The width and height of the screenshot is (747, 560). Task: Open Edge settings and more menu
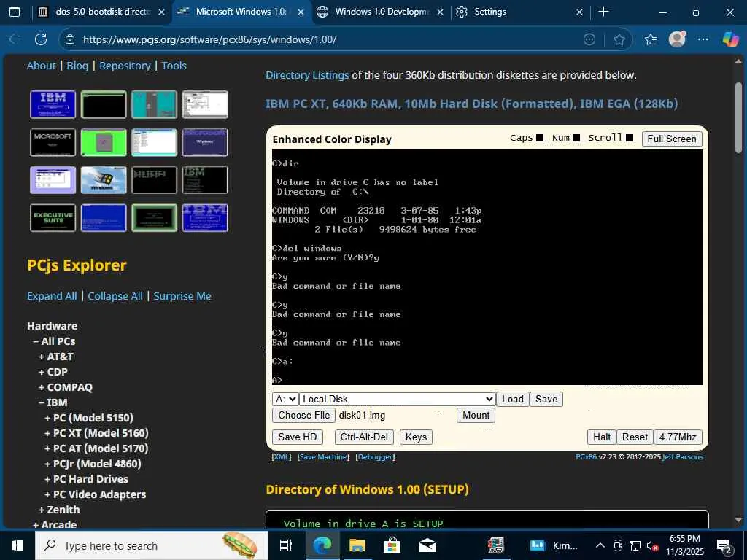[x=703, y=39]
